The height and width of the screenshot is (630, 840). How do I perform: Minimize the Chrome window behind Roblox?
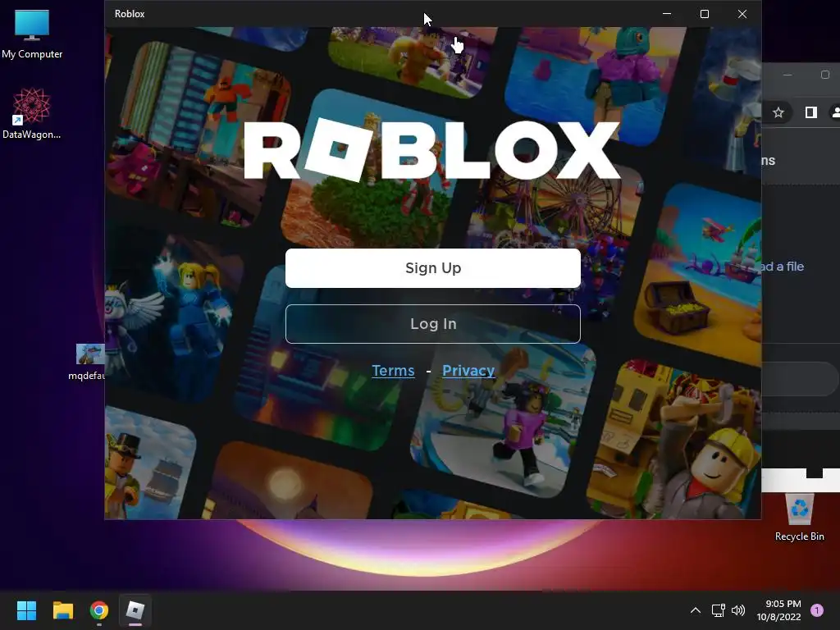pos(787,75)
